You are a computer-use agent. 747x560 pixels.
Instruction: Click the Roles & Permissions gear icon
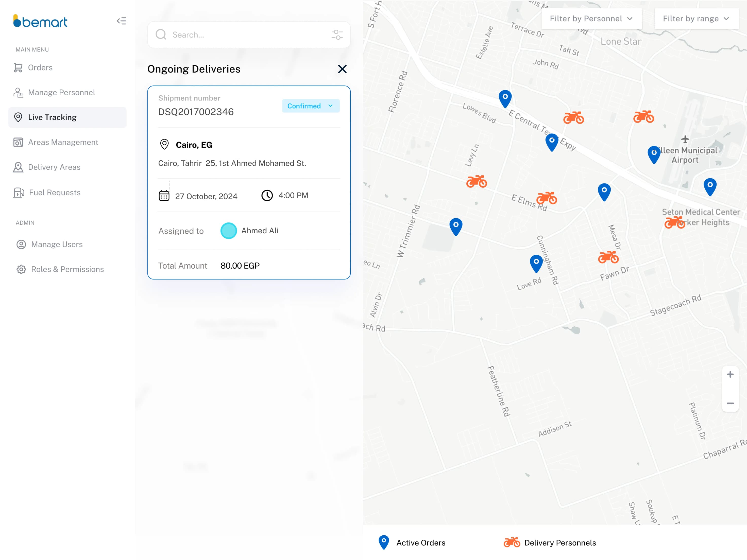(x=21, y=269)
